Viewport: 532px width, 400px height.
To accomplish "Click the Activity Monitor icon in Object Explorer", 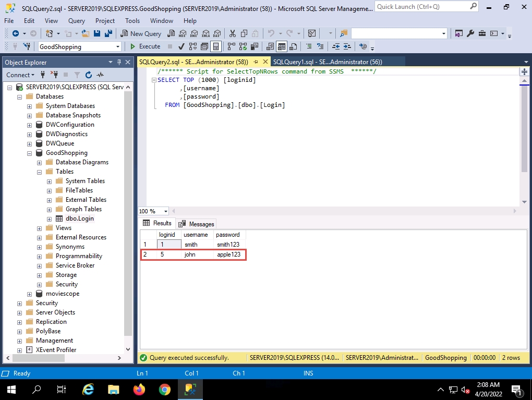I will click(x=100, y=75).
